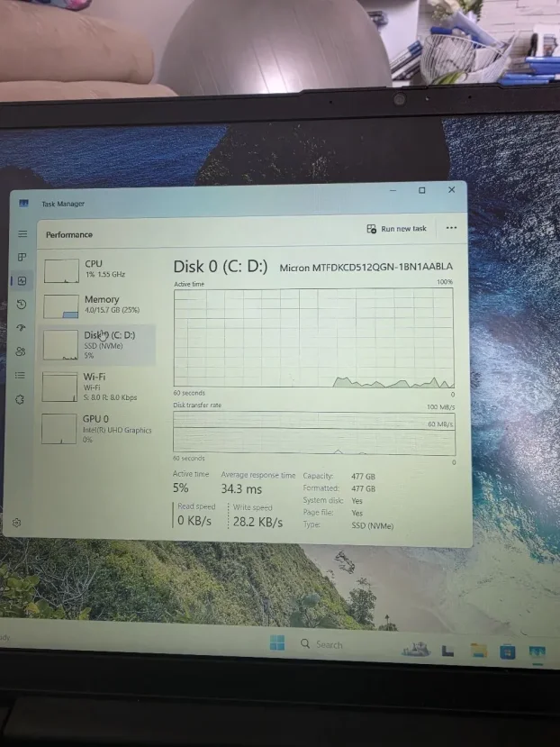Image resolution: width=560 pixels, height=747 pixels.
Task: Click the '0 KB/s' read speed value
Action: pyautogui.click(x=194, y=521)
